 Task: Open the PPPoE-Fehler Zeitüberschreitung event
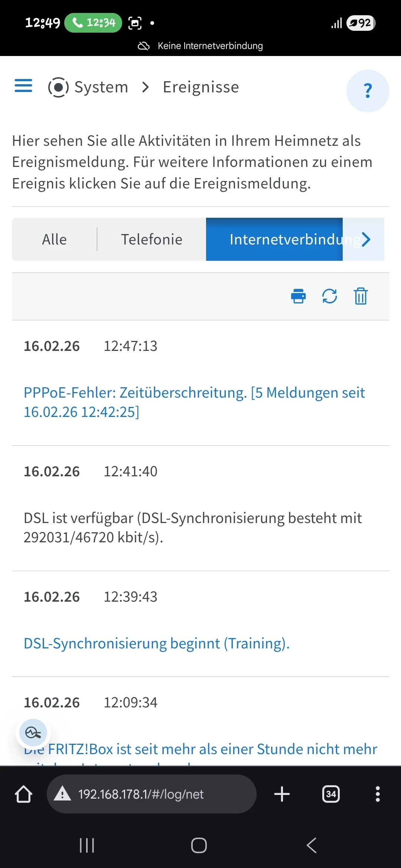coord(194,402)
